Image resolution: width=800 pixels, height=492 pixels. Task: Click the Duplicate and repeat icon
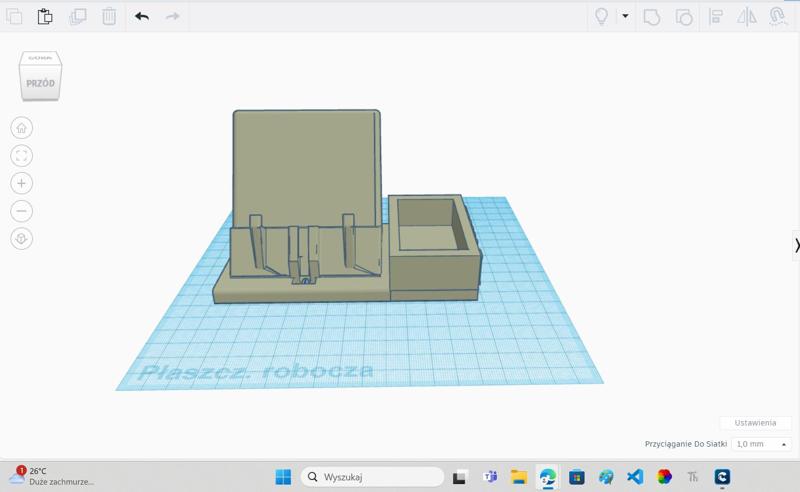pyautogui.click(x=77, y=16)
